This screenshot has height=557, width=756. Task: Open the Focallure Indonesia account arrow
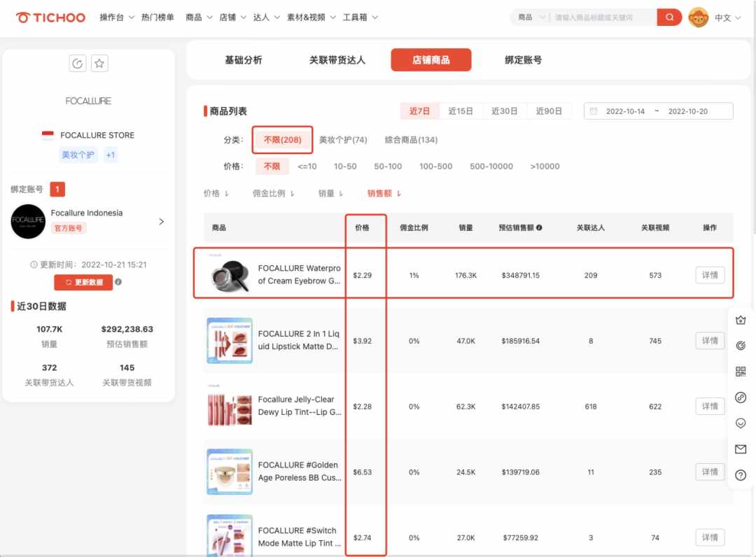click(x=162, y=222)
